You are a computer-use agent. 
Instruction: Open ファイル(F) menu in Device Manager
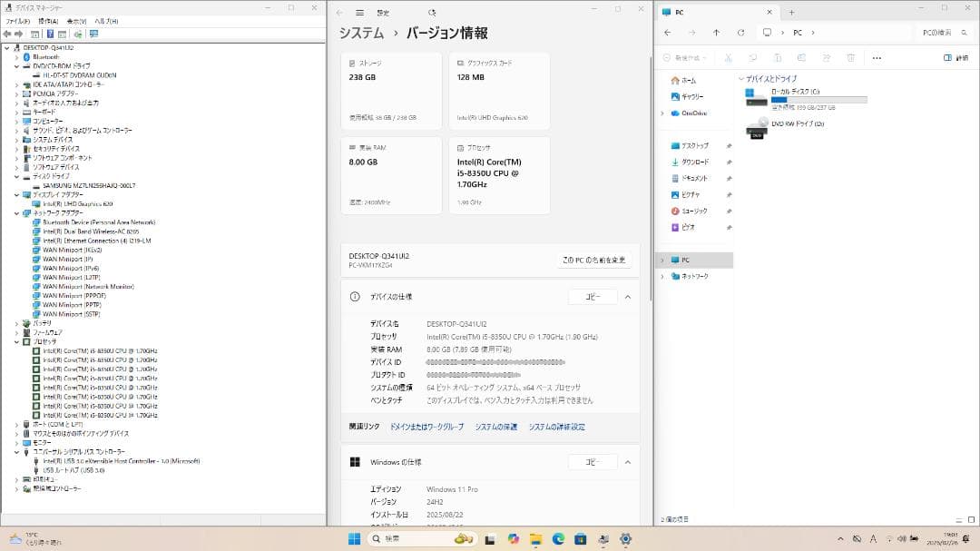tap(18, 21)
